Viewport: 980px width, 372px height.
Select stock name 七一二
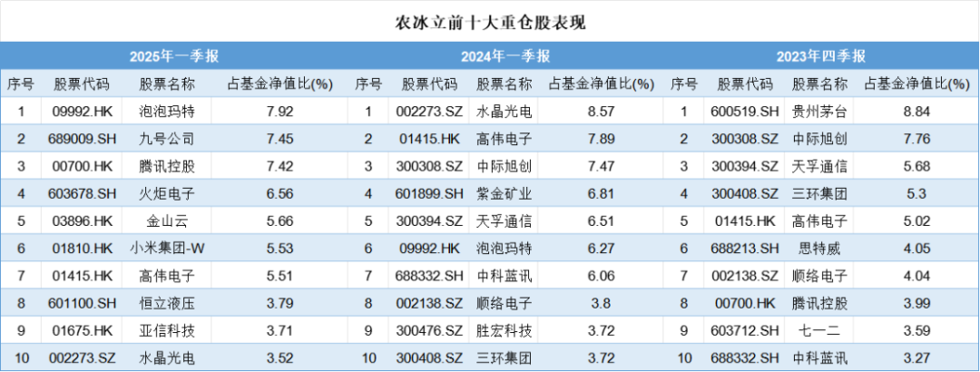[820, 331]
